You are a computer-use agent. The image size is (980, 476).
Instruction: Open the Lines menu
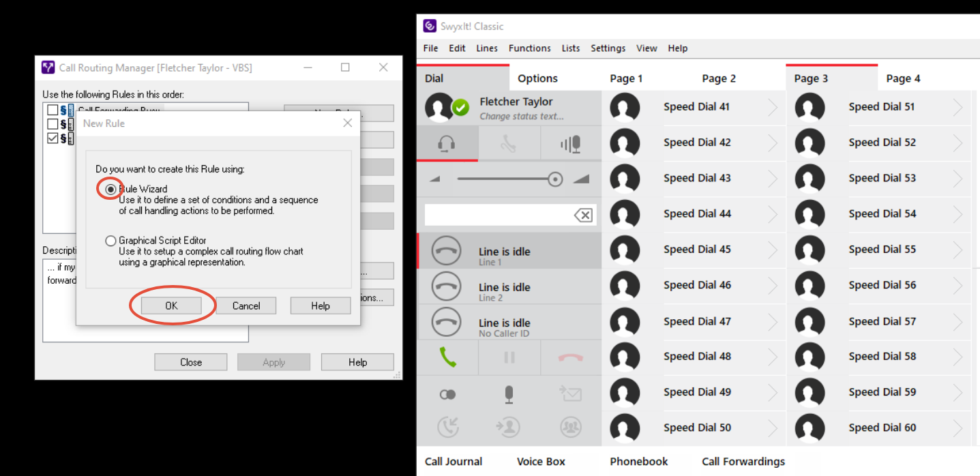coord(487,48)
